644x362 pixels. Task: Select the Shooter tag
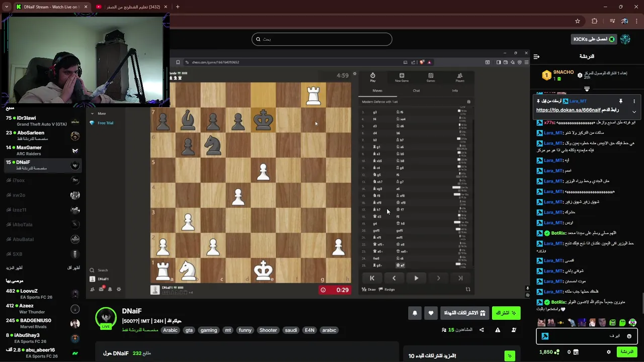pyautogui.click(x=268, y=330)
